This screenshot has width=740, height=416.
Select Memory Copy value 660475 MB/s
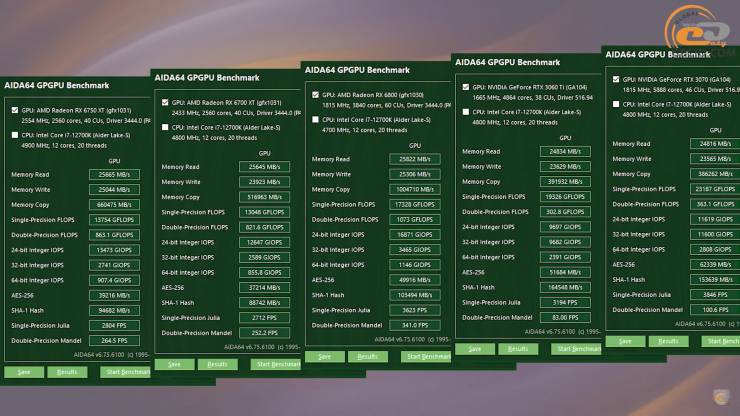coord(114,205)
